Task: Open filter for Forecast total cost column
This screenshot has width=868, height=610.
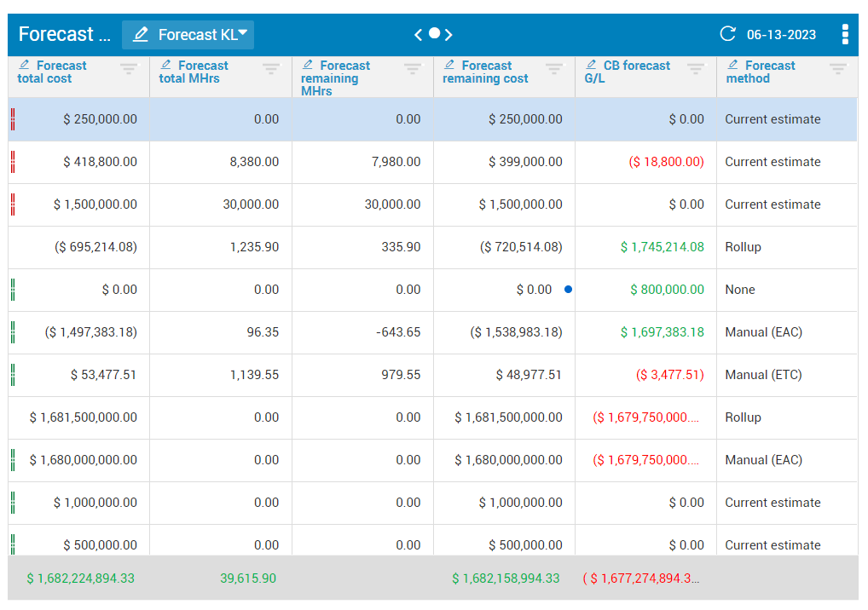Action: (x=129, y=69)
